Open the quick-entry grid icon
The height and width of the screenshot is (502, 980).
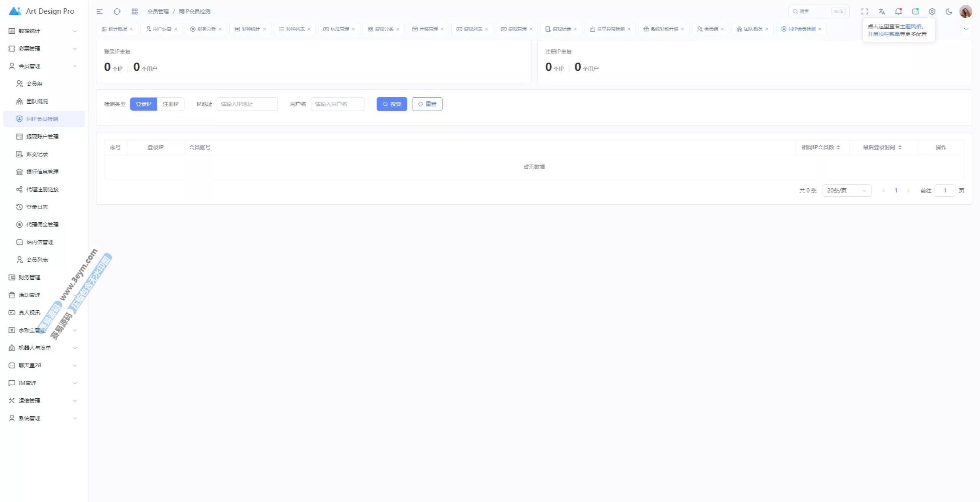(135, 11)
